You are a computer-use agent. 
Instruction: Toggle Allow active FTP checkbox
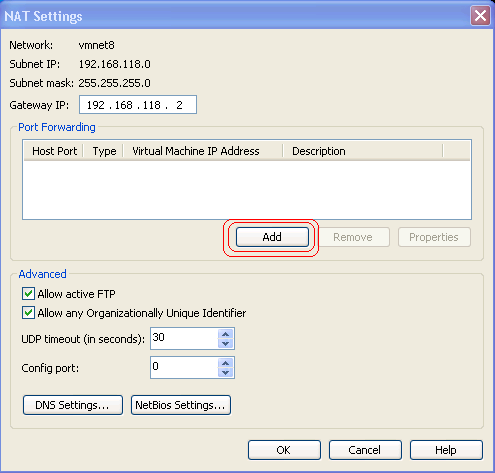[x=28, y=294]
